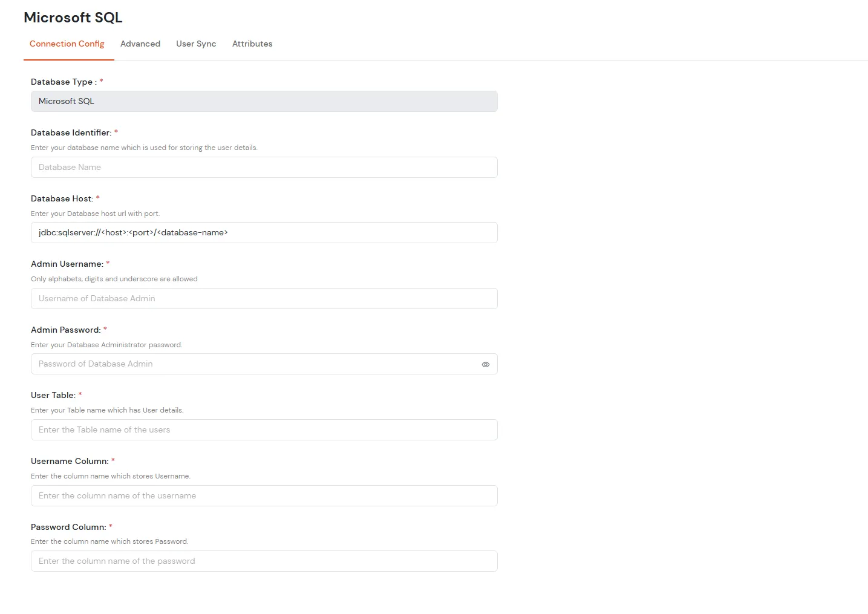
Task: Click the username column name input
Action: 264,496
